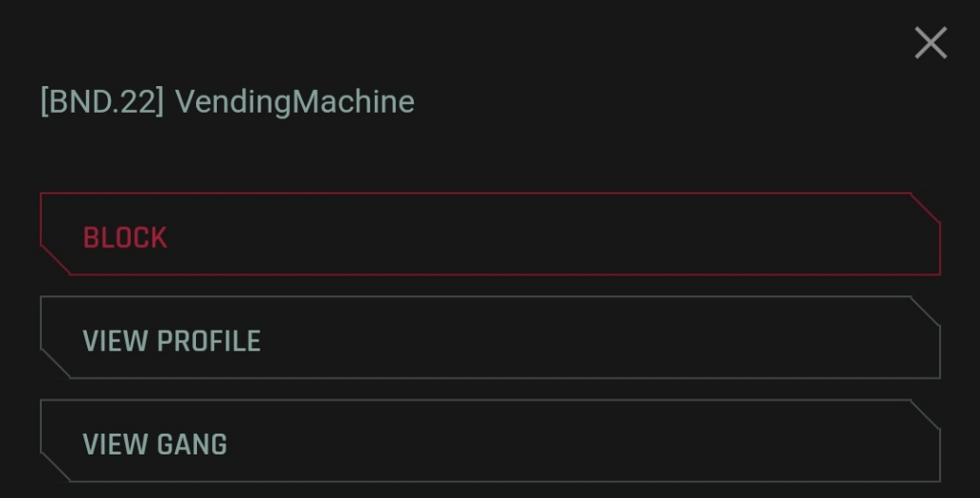
Task: Click the VIEW GANG text label
Action: [155, 444]
